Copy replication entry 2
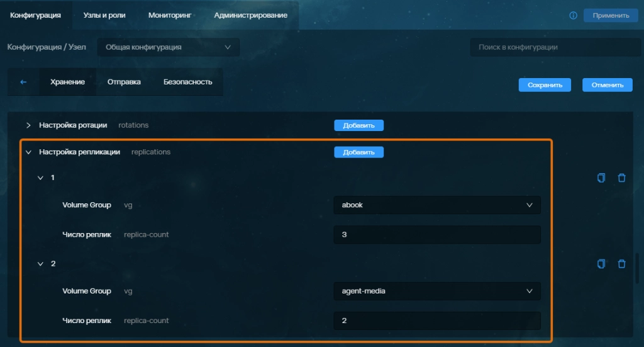The image size is (644, 347). coord(601,264)
